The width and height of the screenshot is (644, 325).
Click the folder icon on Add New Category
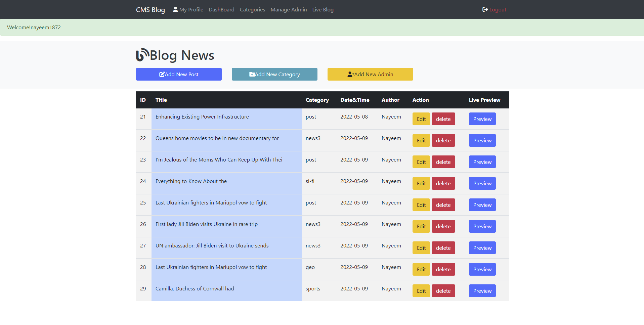click(252, 74)
